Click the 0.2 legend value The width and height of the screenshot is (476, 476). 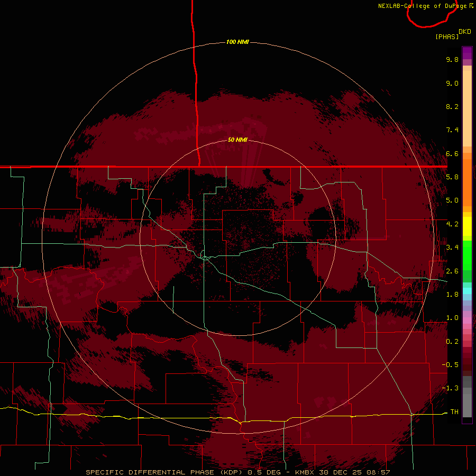click(x=452, y=342)
